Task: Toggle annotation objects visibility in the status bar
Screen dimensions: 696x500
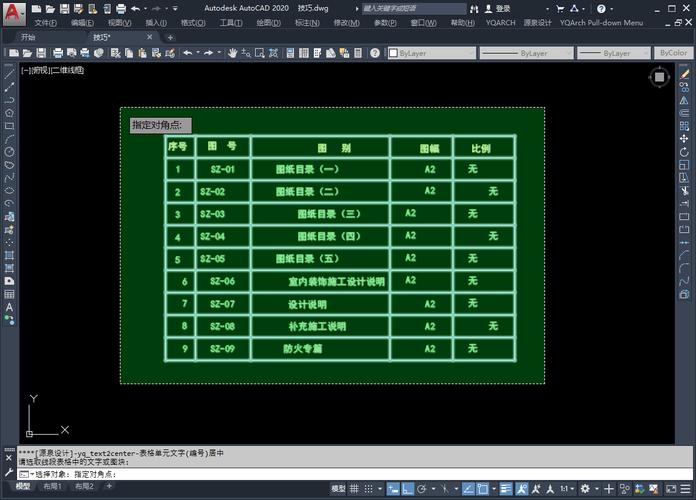Action: 522,489
